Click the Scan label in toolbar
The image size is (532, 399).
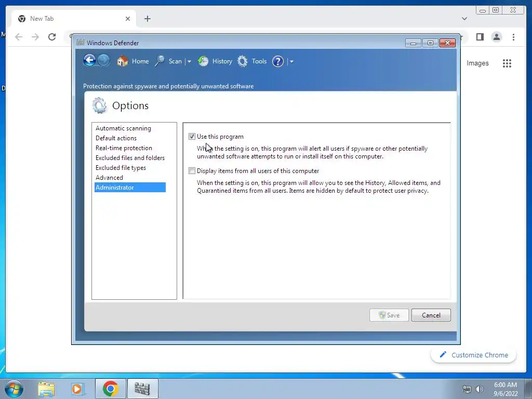point(175,61)
